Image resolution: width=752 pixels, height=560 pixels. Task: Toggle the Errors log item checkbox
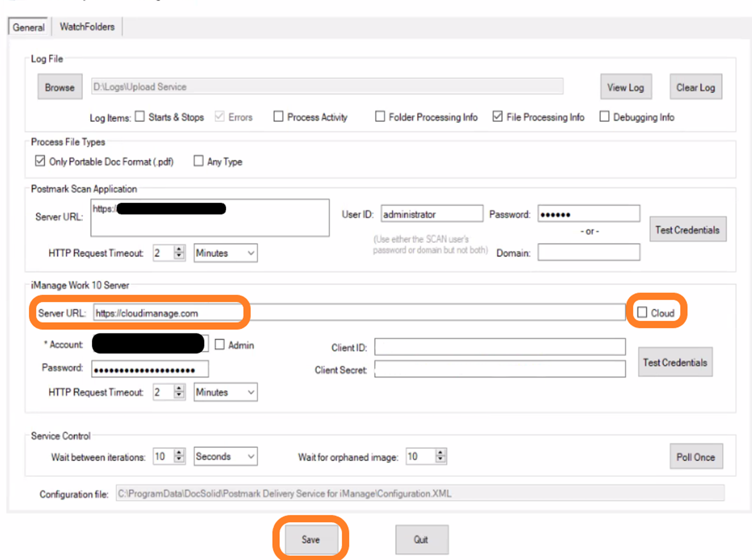(220, 116)
